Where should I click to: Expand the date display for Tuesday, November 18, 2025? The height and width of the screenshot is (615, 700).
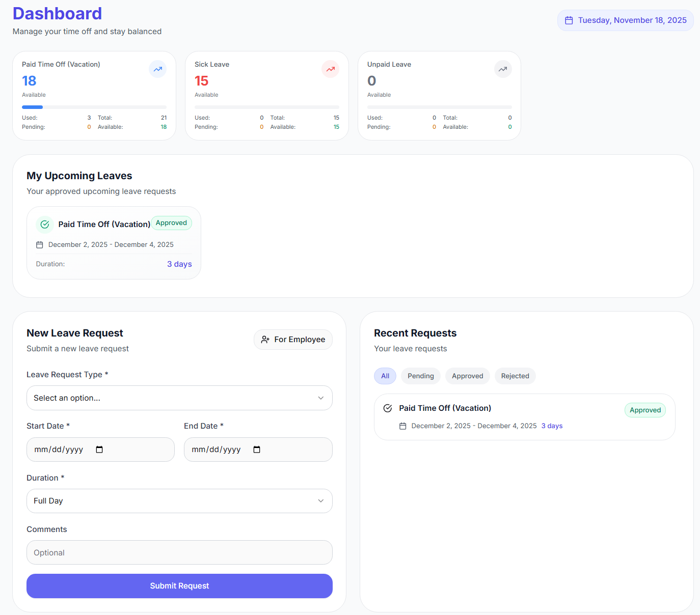625,20
